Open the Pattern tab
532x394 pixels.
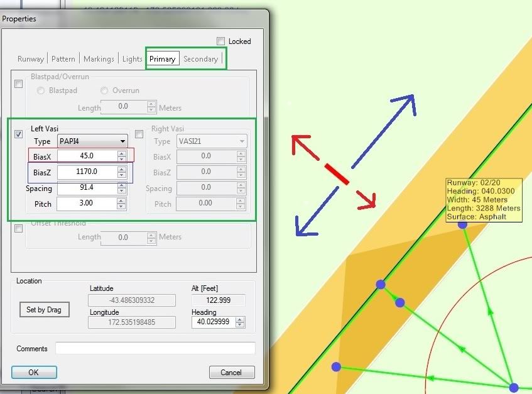[63, 59]
